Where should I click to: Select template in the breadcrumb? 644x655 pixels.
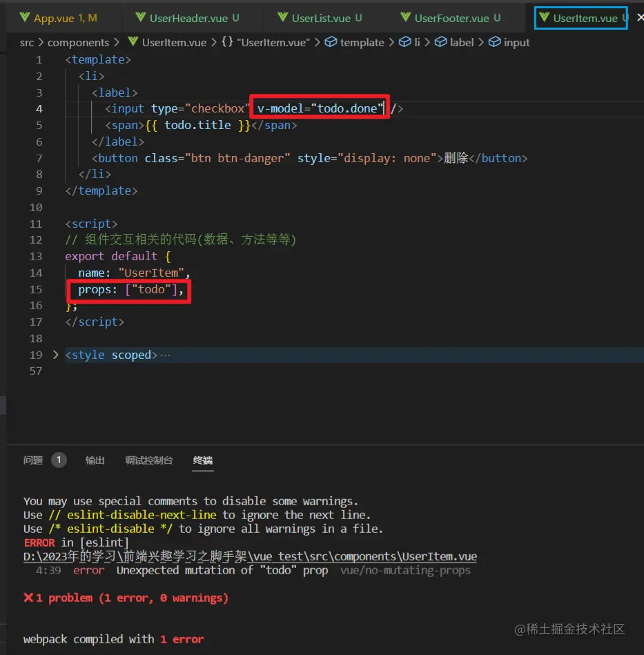(x=362, y=43)
